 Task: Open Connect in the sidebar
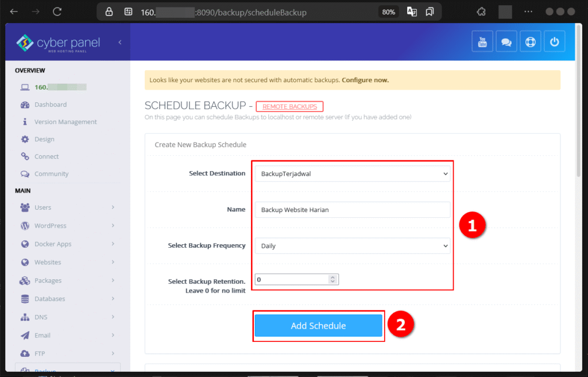coord(47,156)
